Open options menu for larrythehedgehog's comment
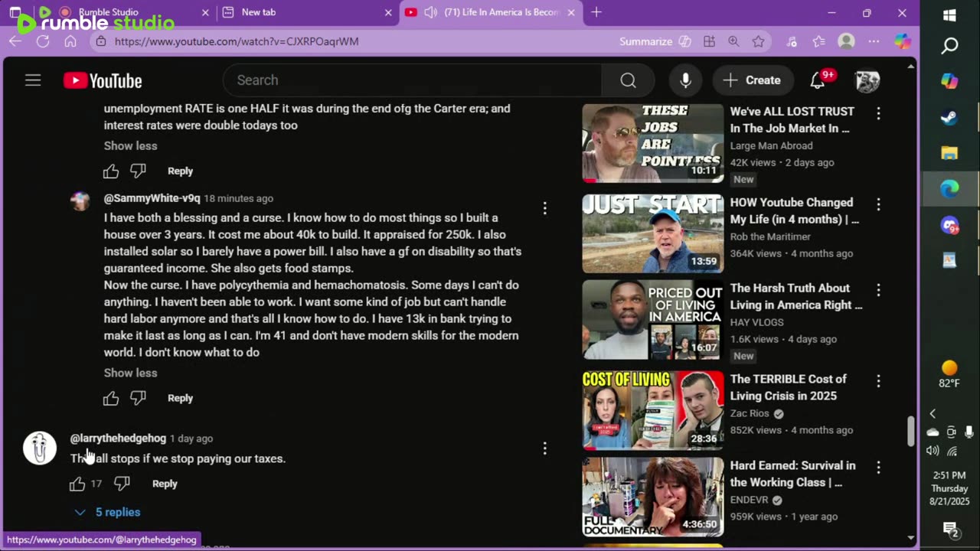The height and width of the screenshot is (551, 980). click(544, 448)
